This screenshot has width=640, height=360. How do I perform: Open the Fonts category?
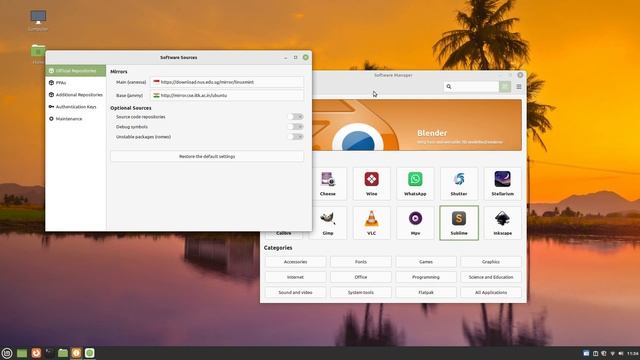361,262
